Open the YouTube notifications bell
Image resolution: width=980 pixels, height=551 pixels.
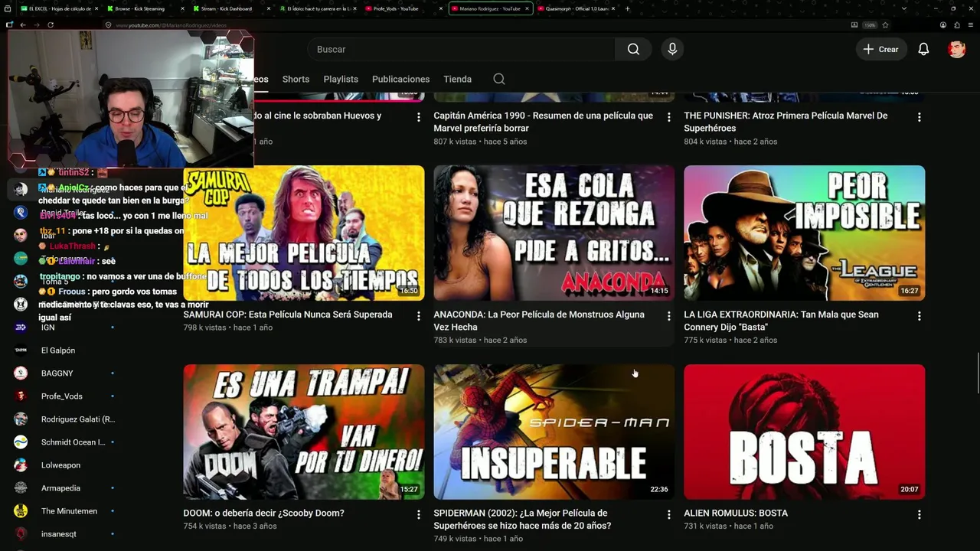pyautogui.click(x=923, y=49)
